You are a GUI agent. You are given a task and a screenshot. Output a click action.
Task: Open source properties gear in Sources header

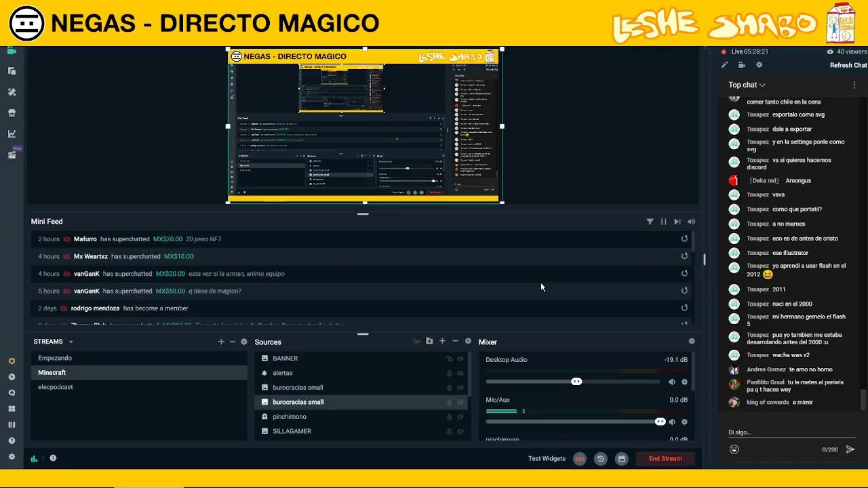click(468, 341)
